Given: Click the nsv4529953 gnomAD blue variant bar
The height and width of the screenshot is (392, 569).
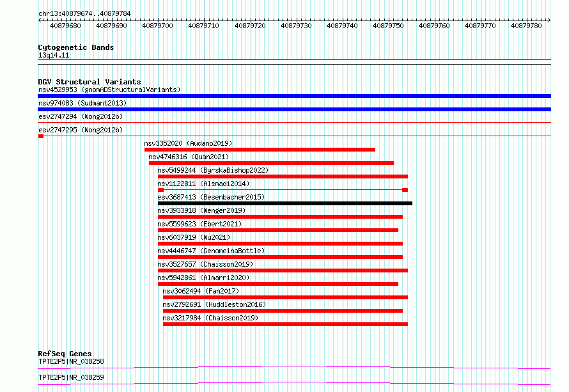Looking at the screenshot, I should tap(294, 96).
